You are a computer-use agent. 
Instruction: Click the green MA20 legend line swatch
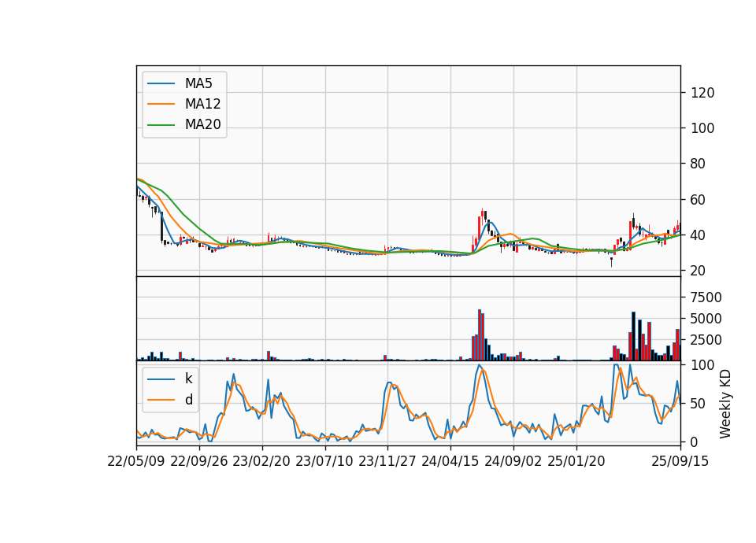161,125
